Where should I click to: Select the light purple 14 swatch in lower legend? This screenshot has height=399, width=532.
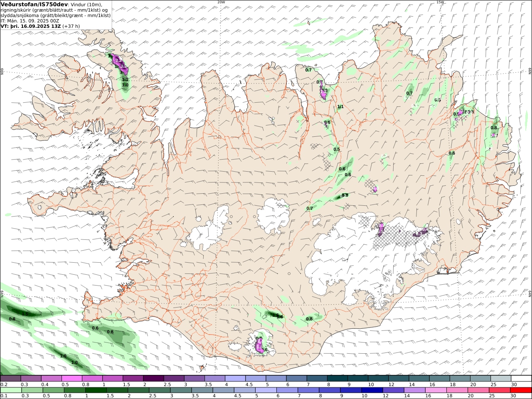click(x=414, y=390)
